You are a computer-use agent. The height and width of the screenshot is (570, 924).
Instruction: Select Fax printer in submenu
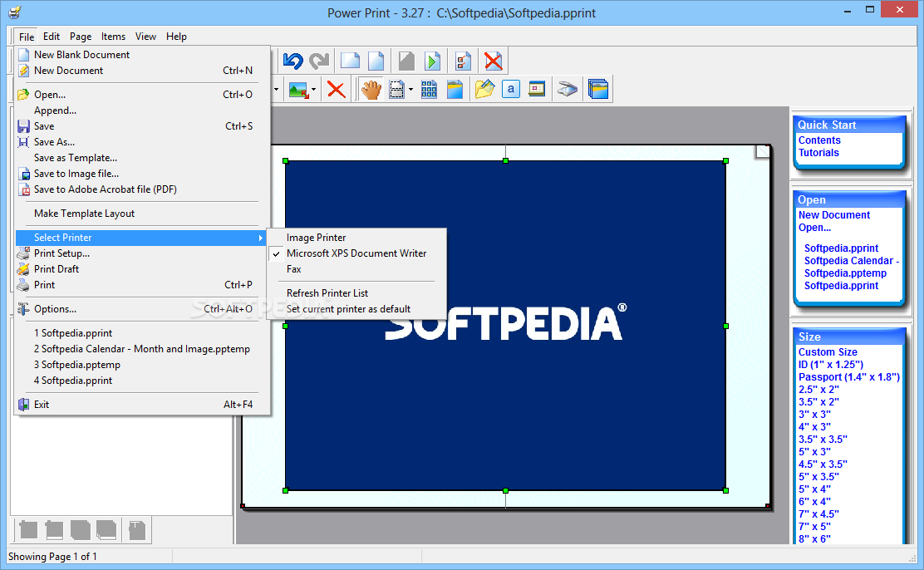pos(356,269)
